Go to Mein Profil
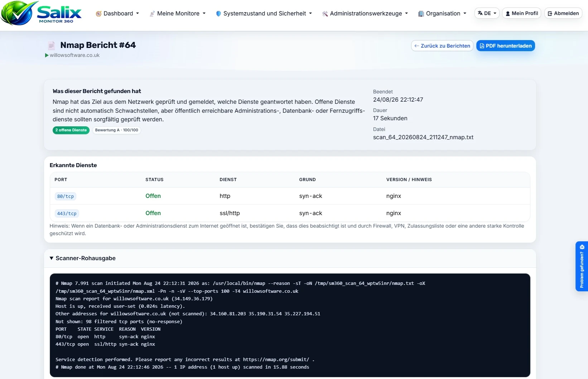The height and width of the screenshot is (379, 588). point(522,13)
